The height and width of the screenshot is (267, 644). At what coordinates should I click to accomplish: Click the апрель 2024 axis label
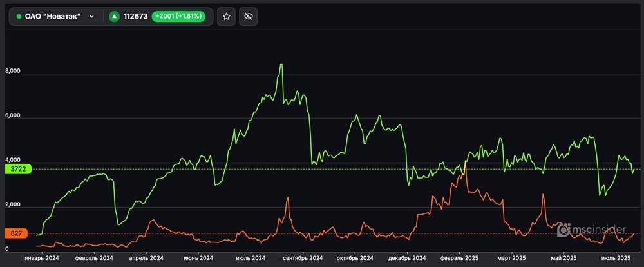point(147,258)
